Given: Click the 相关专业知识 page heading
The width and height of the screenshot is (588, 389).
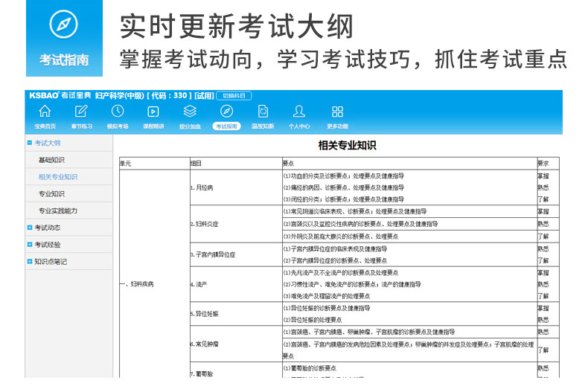Looking at the screenshot, I should (x=347, y=145).
